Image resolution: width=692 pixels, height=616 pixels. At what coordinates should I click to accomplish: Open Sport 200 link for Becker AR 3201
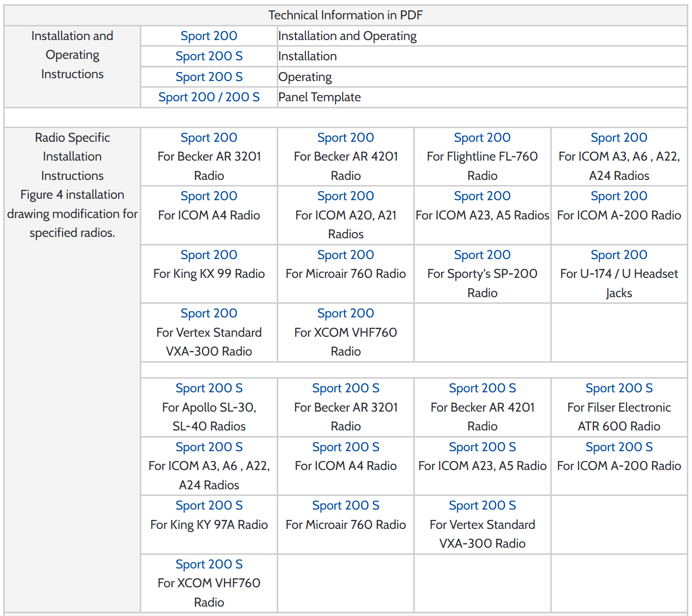coord(209,138)
